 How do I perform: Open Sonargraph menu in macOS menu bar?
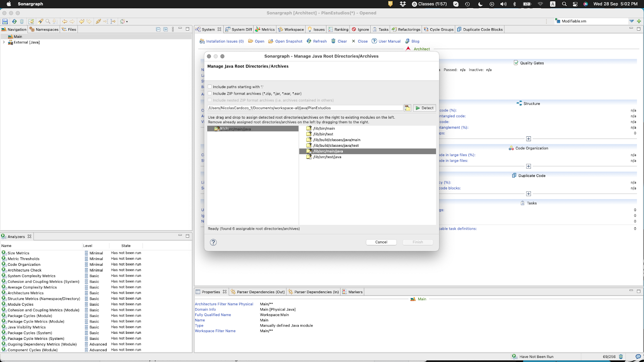tap(30, 4)
